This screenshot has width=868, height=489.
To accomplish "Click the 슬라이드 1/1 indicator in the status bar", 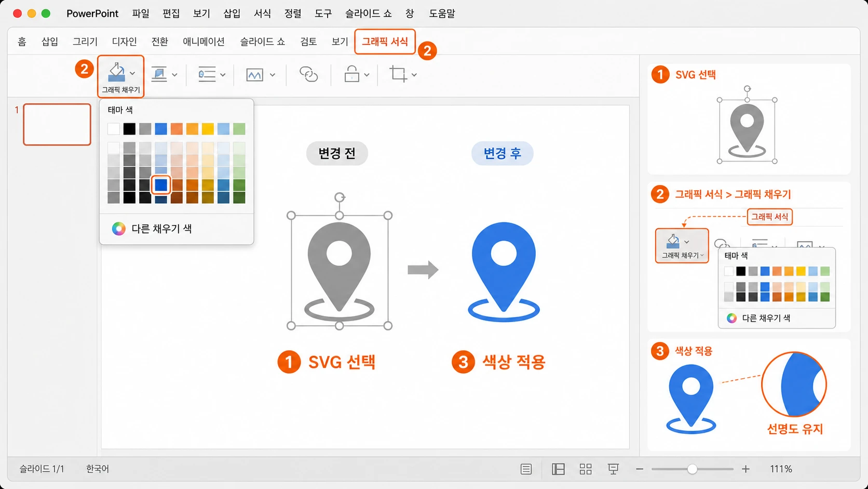I will point(42,469).
